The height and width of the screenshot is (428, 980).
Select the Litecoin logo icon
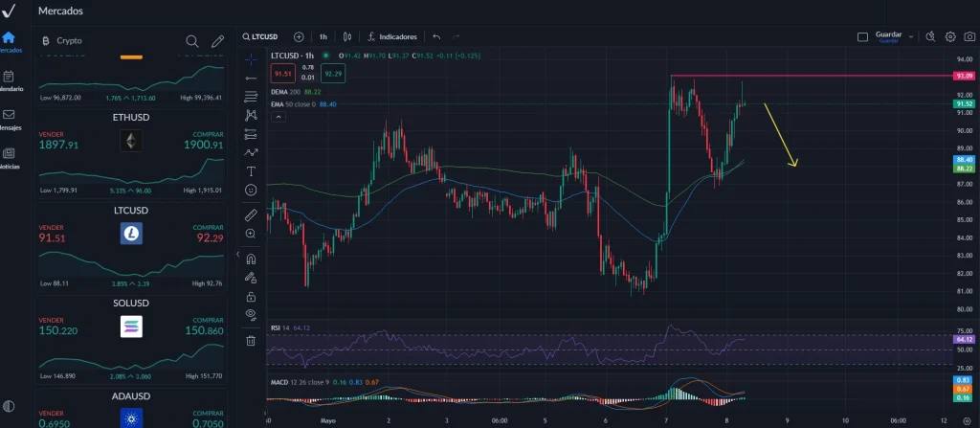tap(131, 234)
